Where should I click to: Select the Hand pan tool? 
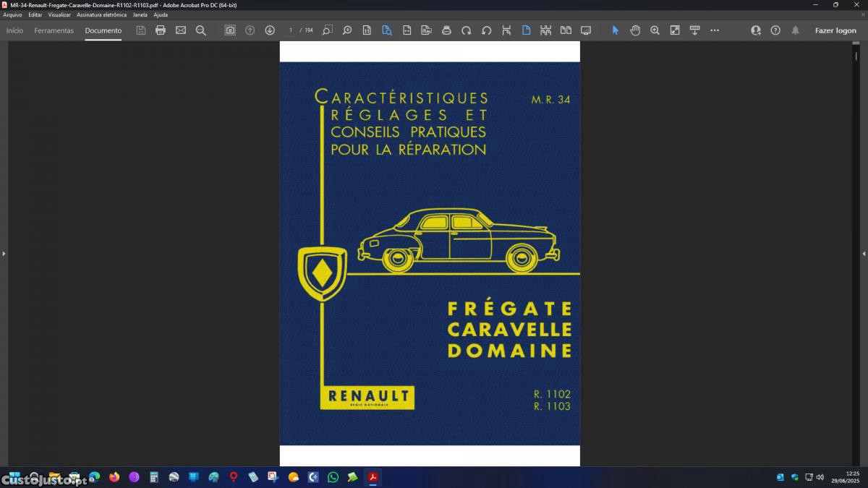tap(635, 30)
